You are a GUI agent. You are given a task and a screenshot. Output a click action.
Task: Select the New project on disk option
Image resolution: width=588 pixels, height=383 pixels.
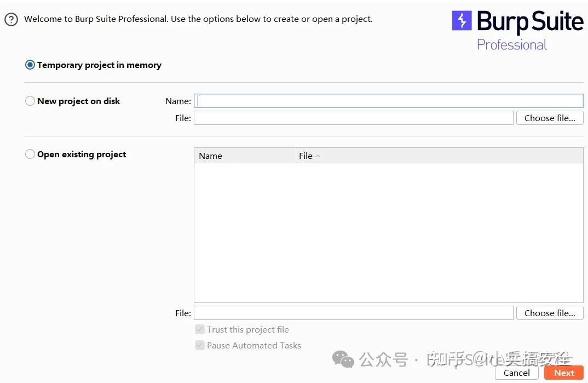(x=30, y=101)
